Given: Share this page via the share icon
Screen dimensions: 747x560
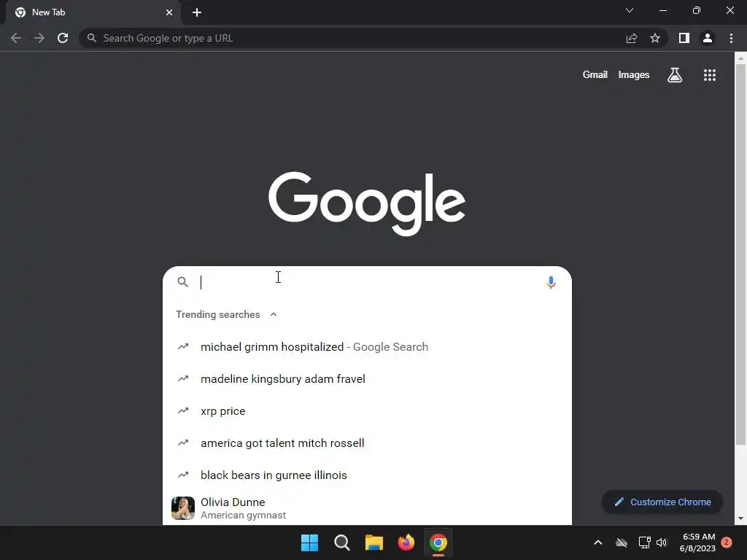Looking at the screenshot, I should (632, 38).
